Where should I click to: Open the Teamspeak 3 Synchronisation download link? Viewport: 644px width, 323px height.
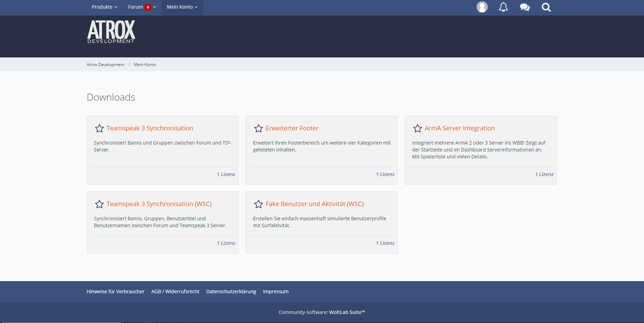[x=150, y=128]
